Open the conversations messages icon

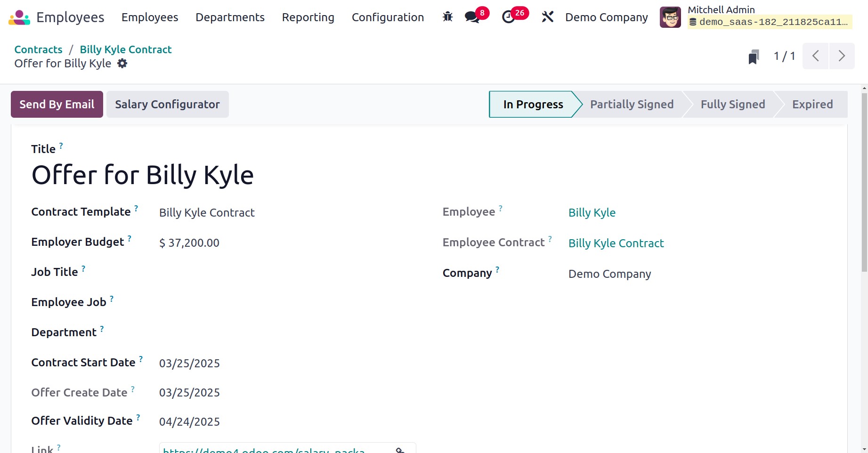(472, 17)
